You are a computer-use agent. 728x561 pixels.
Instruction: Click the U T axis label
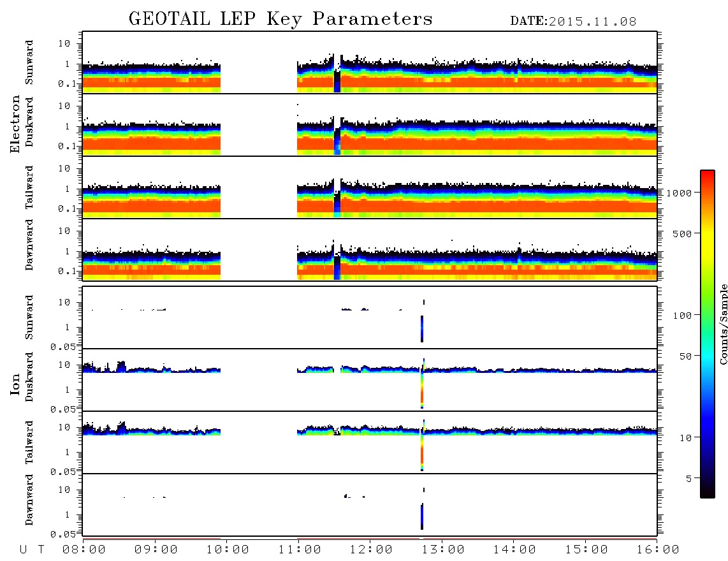point(32,550)
